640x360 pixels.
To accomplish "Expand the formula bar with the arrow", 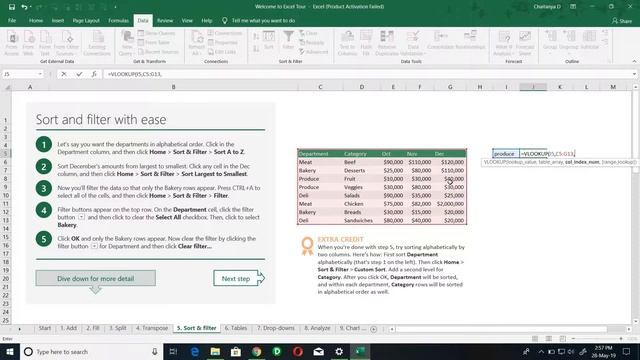I will pyautogui.click(x=634, y=74).
